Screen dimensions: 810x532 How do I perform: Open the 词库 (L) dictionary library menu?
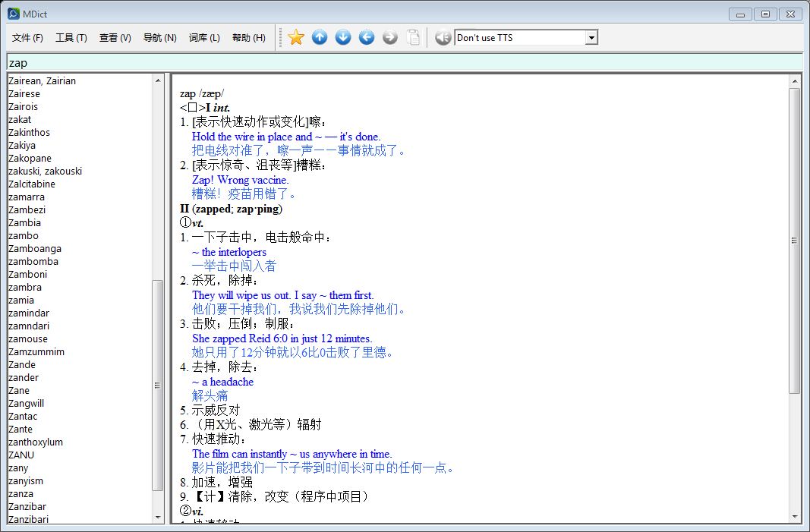(204, 38)
